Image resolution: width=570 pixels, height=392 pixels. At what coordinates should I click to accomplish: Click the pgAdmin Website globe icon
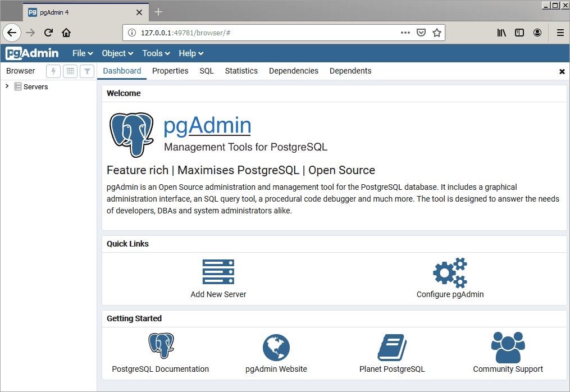tap(276, 347)
